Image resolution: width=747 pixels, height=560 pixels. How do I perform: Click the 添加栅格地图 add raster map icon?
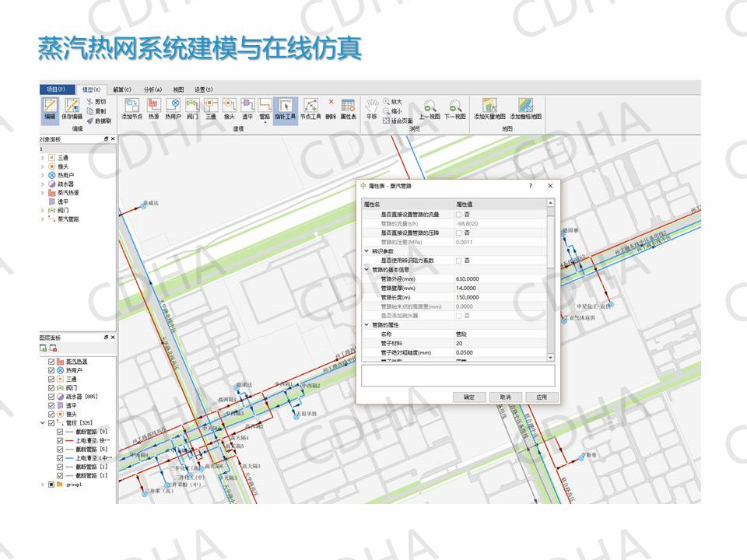point(525,105)
